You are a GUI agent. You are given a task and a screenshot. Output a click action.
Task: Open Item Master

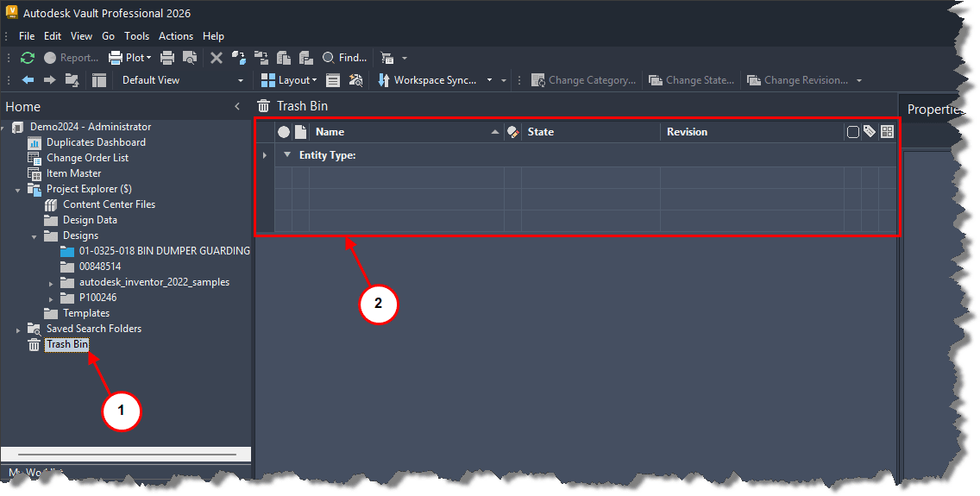pos(73,173)
